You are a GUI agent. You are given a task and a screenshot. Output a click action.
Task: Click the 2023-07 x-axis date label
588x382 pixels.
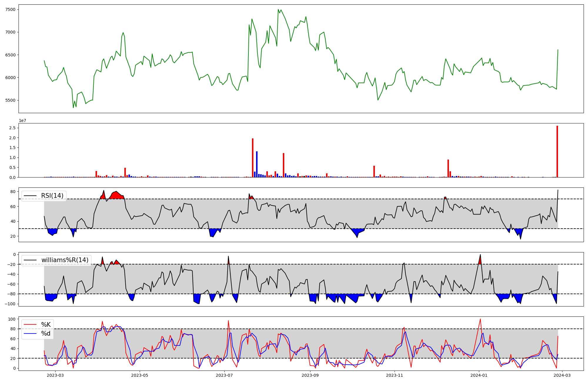coord(225,375)
